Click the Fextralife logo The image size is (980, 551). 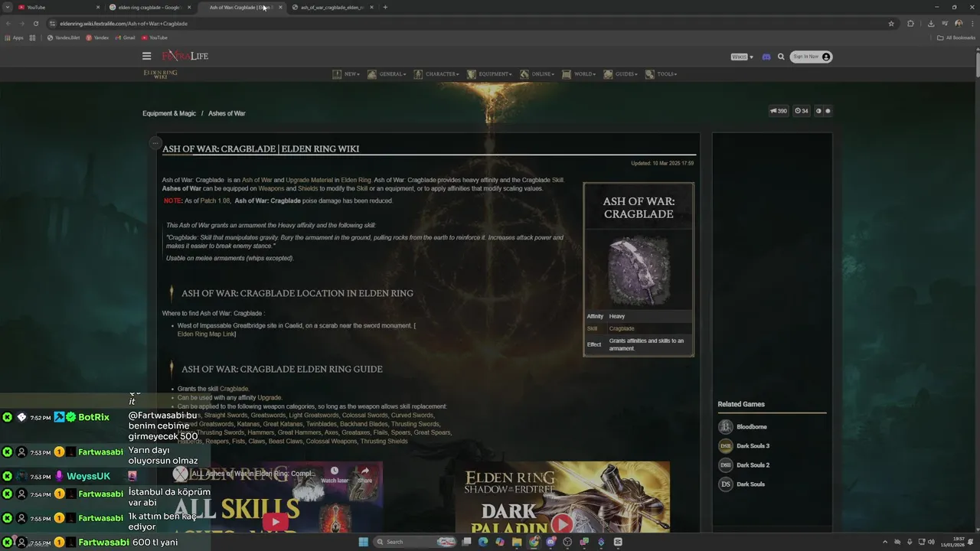coord(185,56)
